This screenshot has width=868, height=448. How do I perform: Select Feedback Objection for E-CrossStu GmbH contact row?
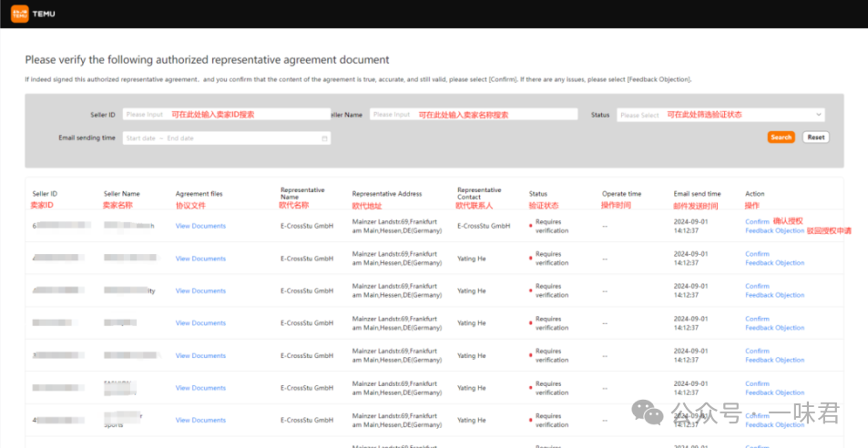point(774,230)
